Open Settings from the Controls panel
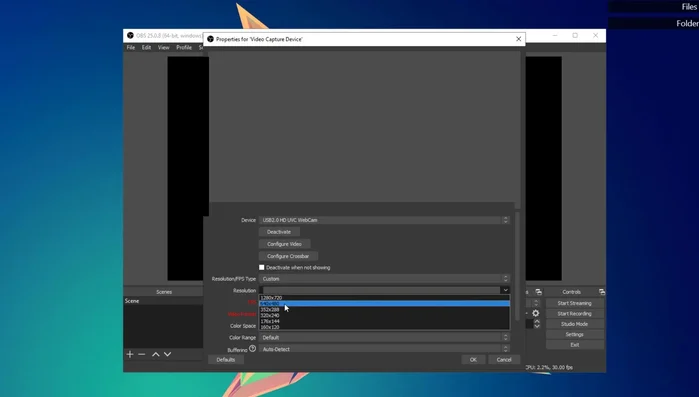Screen dimensions: 699x397 coord(575,334)
